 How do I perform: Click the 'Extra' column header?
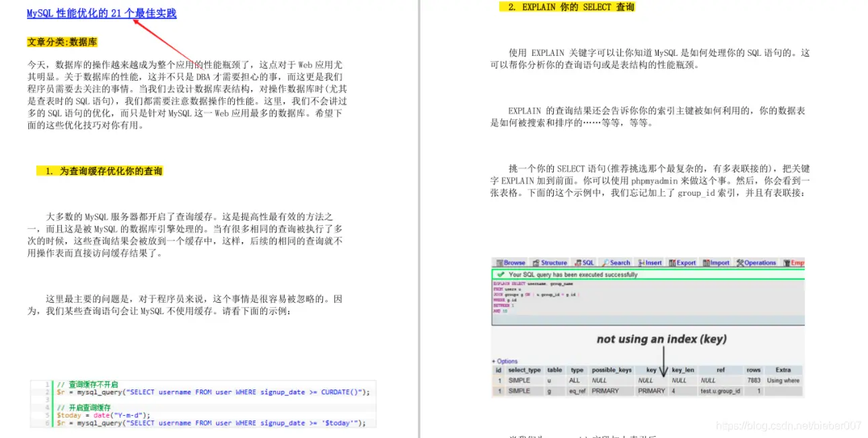click(783, 370)
